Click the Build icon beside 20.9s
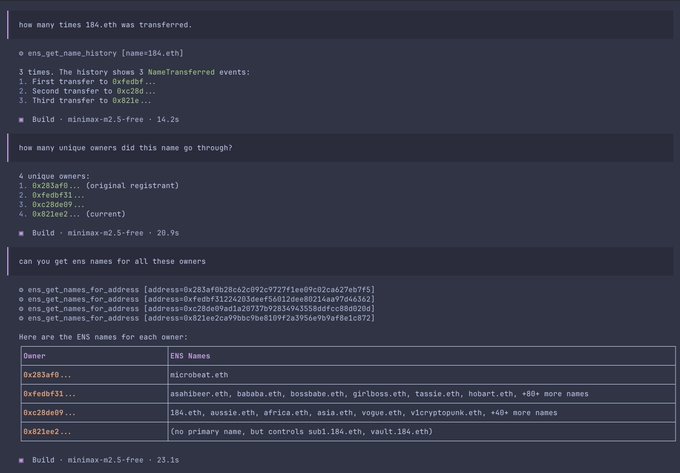680x473 pixels. [x=22, y=232]
